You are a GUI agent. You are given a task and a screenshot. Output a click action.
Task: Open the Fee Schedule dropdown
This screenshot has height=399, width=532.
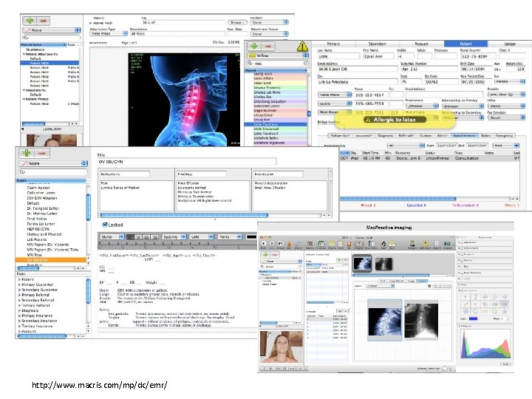click(506, 117)
